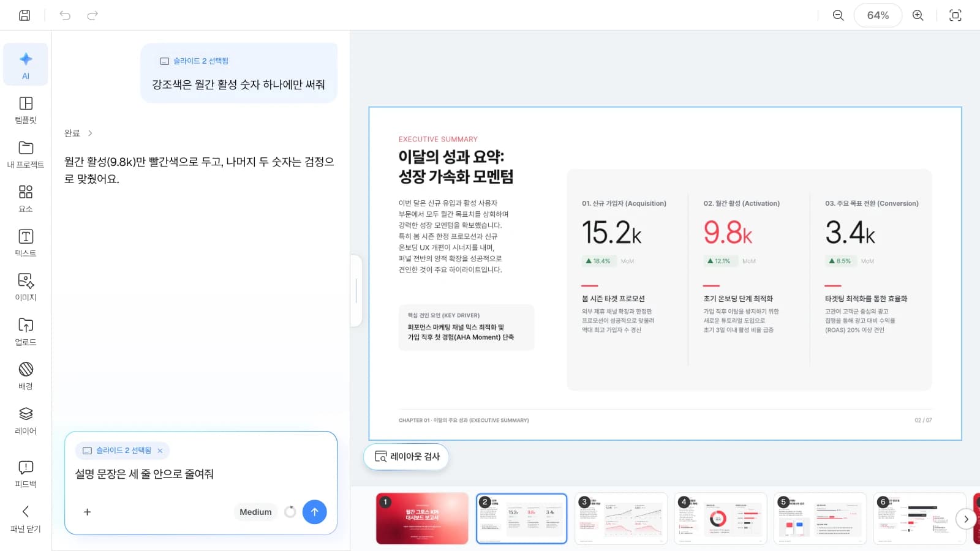Zoom in on the canvas
This screenshot has height=551, width=980.
click(918, 15)
